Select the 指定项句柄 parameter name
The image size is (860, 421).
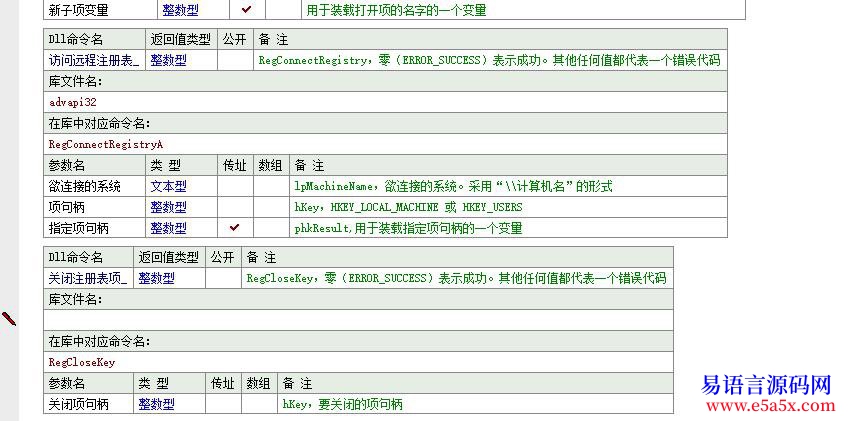(78, 228)
